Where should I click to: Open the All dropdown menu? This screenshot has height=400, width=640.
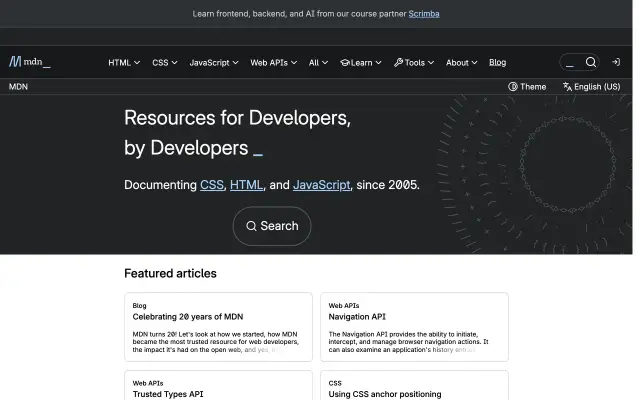pos(318,62)
